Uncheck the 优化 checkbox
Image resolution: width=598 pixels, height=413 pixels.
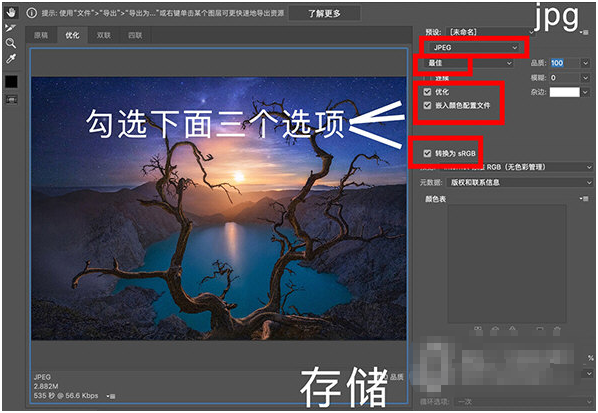(427, 92)
